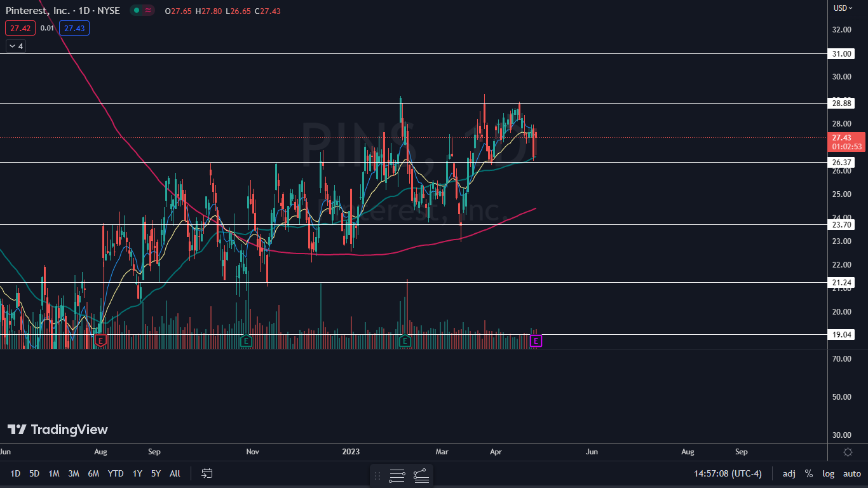Grab the floating drawing toolbar drag handle

[x=377, y=475]
